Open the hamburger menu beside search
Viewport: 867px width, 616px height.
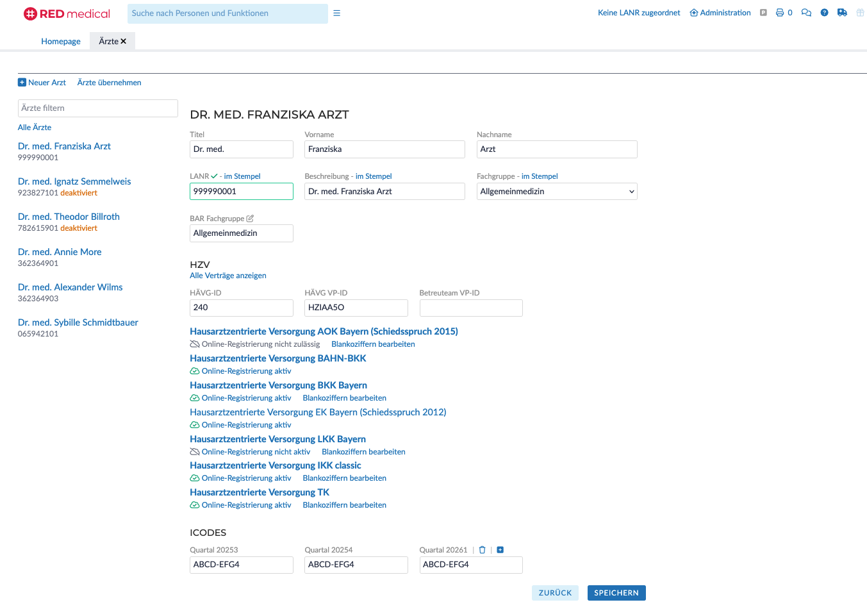pyautogui.click(x=336, y=13)
